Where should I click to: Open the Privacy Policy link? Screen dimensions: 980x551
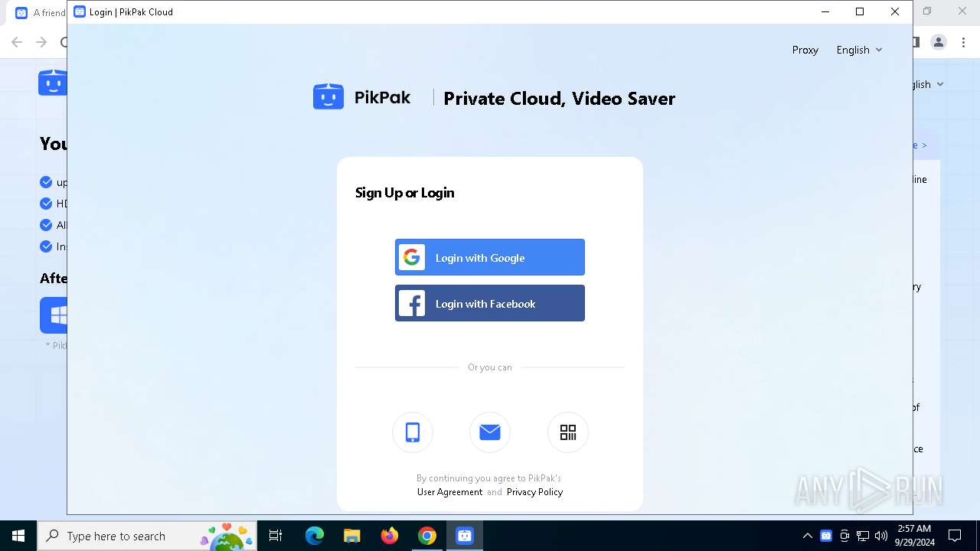[x=534, y=492]
